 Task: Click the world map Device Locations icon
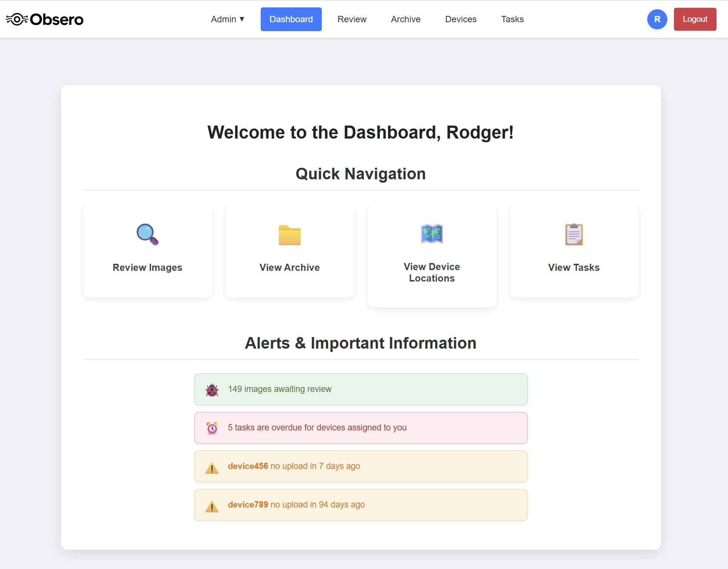[x=432, y=234]
